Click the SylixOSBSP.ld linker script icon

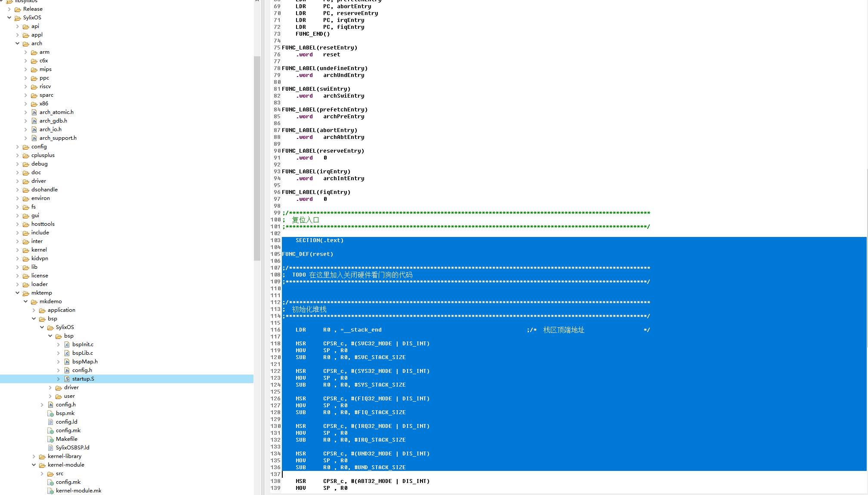coord(50,448)
